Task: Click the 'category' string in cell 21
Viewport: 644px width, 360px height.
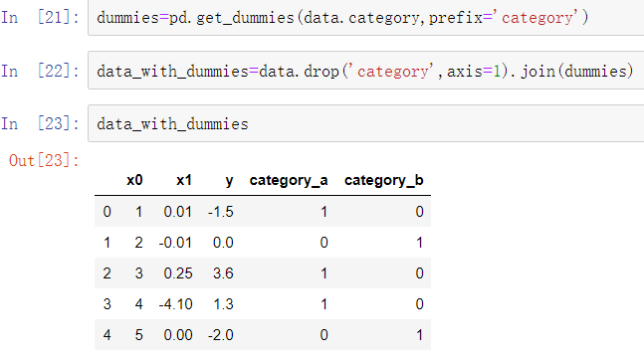Action: point(537,18)
